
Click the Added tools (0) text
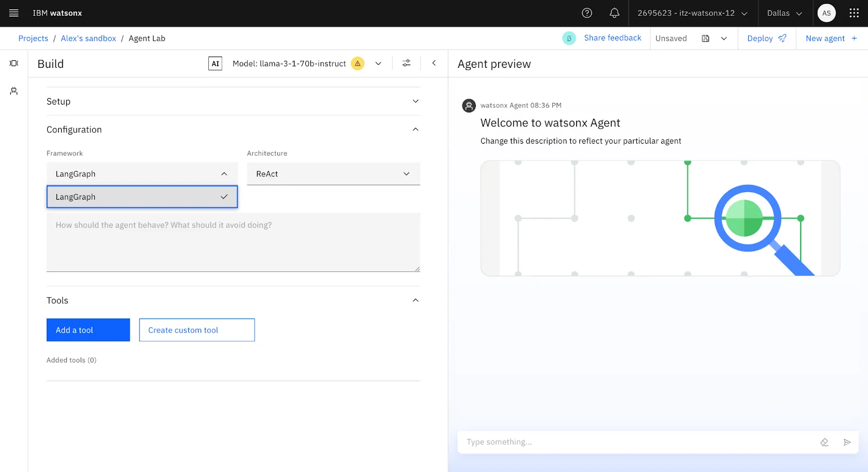pos(72,360)
